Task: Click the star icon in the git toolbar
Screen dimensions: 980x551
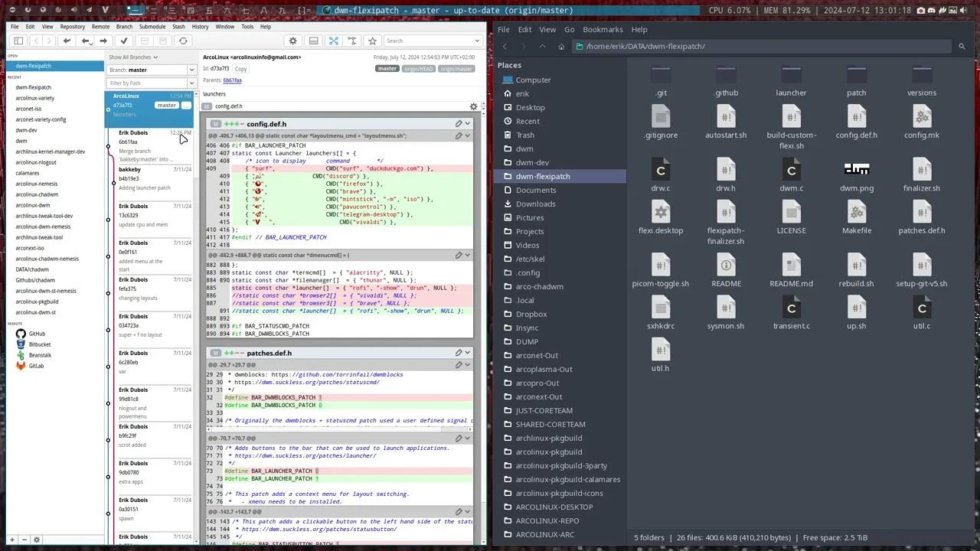Action: point(372,41)
